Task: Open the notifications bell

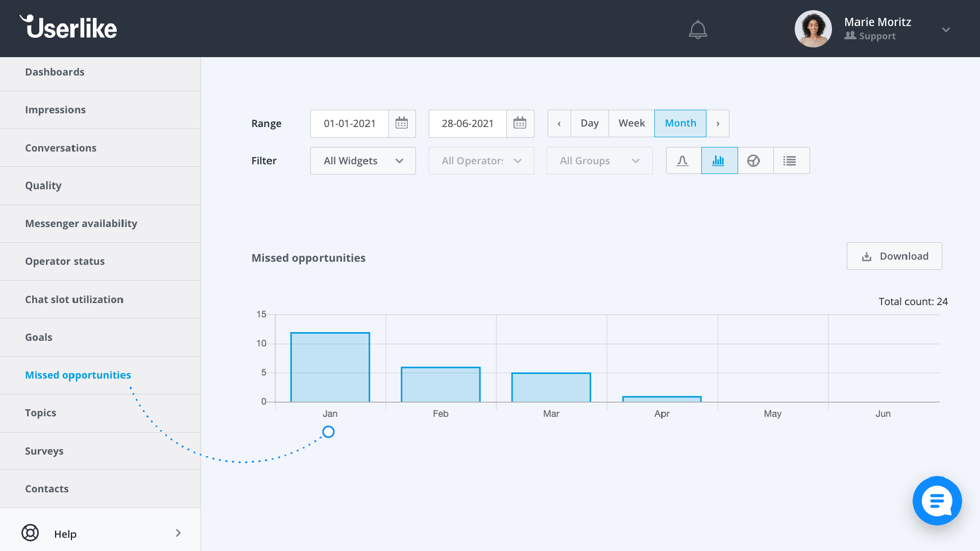Action: tap(698, 30)
